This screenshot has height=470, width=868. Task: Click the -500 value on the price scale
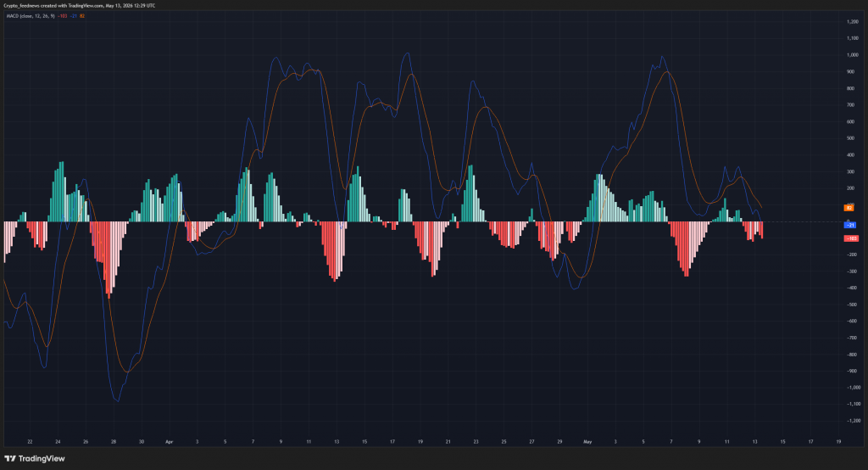click(x=852, y=305)
